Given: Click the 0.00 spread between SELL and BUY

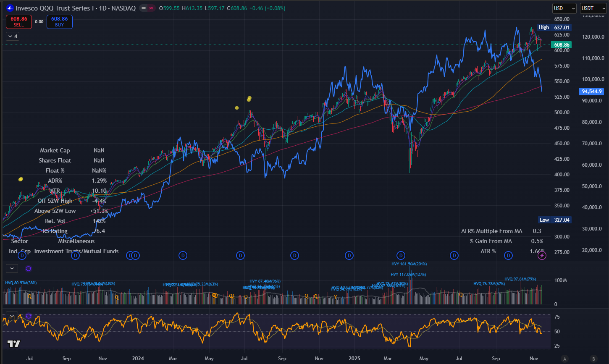Looking at the screenshot, I should click(39, 21).
